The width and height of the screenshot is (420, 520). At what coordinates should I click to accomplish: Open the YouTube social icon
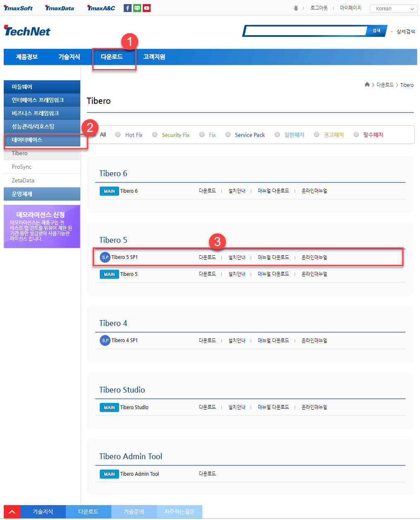pos(146,8)
